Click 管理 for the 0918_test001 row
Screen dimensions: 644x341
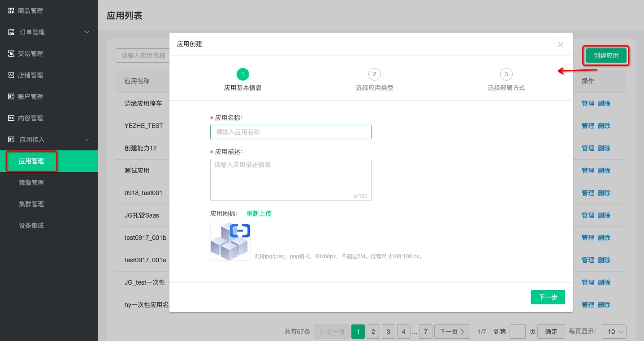coord(588,193)
